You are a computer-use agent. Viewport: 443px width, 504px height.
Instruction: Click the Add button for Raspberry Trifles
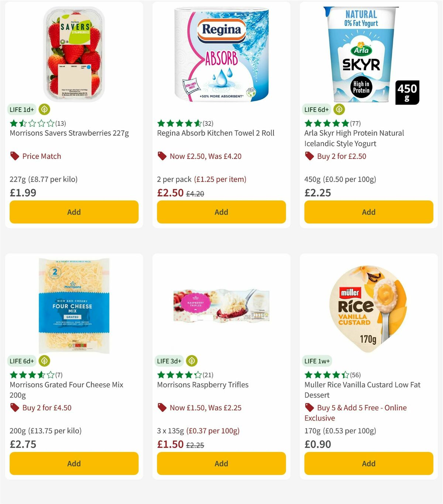pyautogui.click(x=221, y=463)
